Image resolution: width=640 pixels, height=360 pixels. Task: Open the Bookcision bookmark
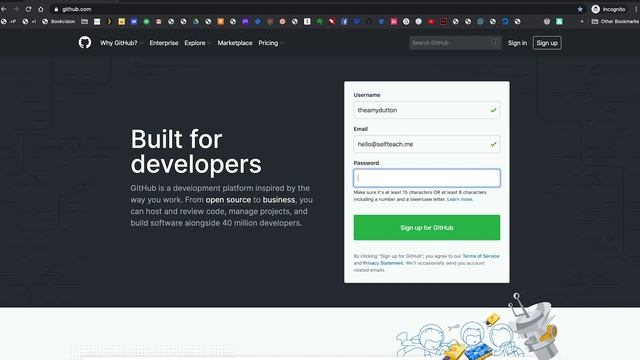(59, 21)
